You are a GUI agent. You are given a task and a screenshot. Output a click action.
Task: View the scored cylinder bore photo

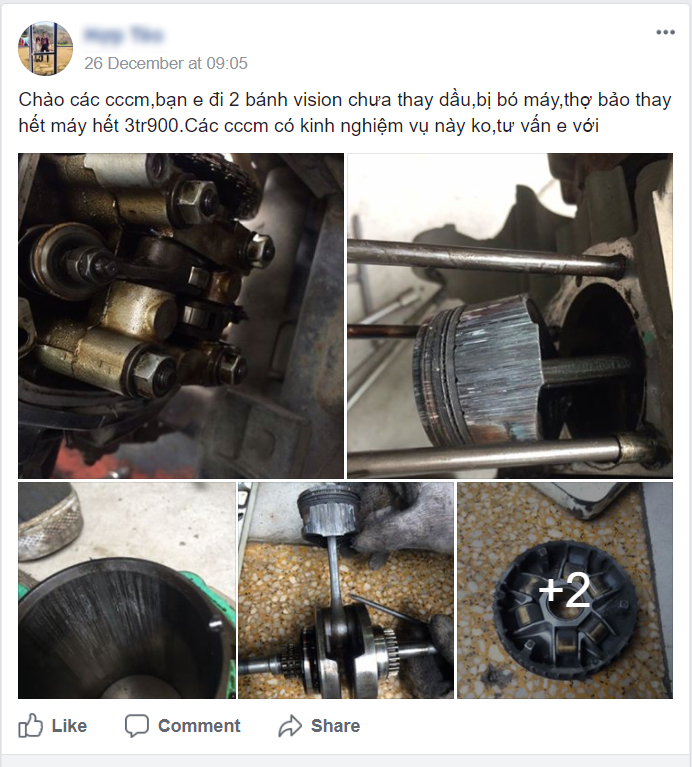pos(127,590)
